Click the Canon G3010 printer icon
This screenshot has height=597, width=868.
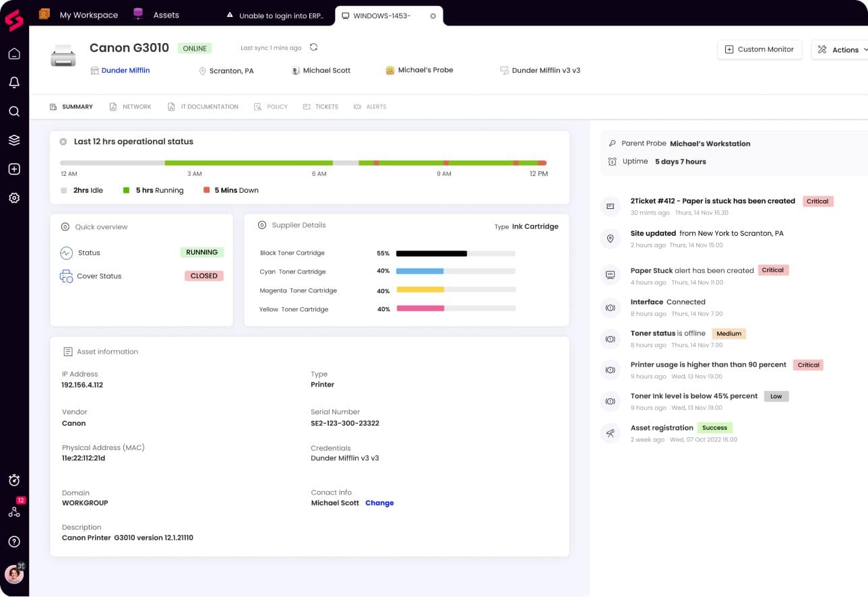(63, 56)
